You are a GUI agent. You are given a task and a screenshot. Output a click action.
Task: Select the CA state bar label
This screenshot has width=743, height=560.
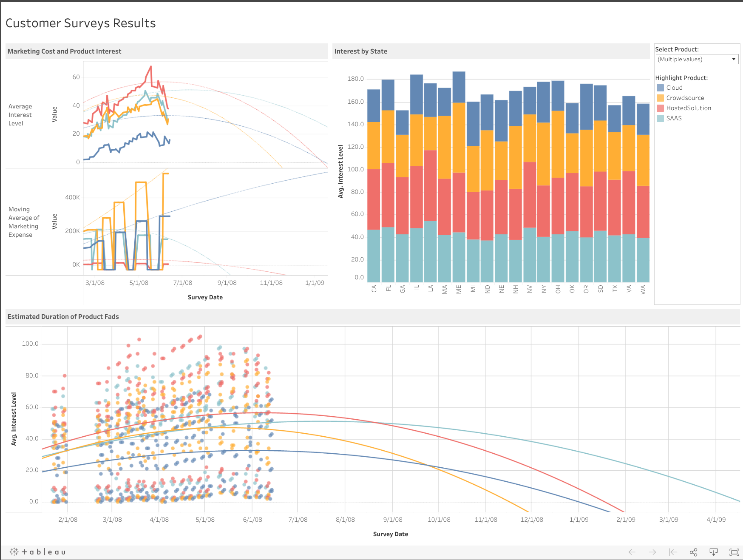(x=374, y=289)
